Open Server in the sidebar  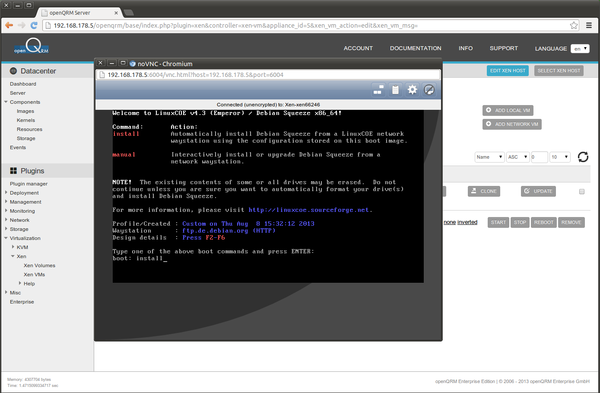[18, 93]
